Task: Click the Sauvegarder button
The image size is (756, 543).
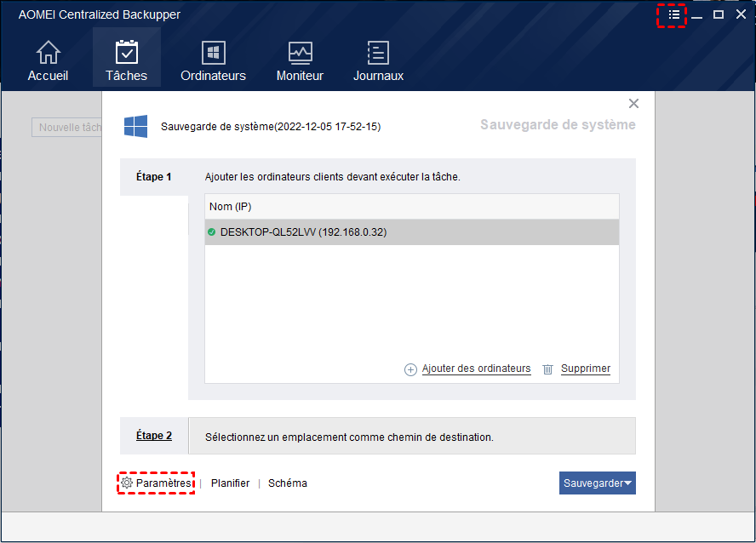Action: tap(598, 483)
